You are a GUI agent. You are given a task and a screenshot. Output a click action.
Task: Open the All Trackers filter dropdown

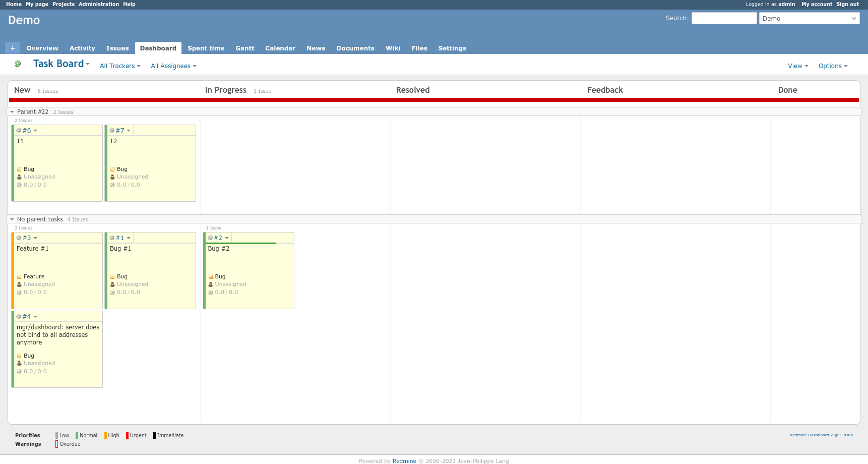pos(120,66)
